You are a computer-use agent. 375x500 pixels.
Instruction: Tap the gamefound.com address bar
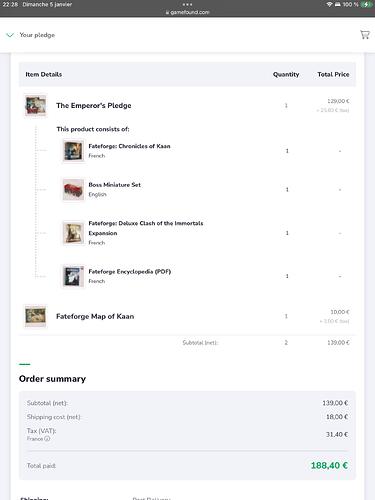pos(188,12)
